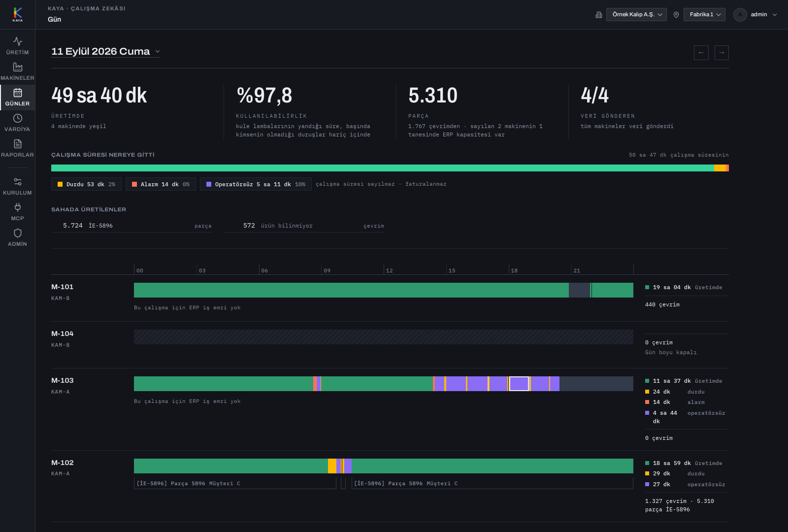This screenshot has width=788, height=532.
Task: Select the Günler calendar icon
Action: click(18, 93)
